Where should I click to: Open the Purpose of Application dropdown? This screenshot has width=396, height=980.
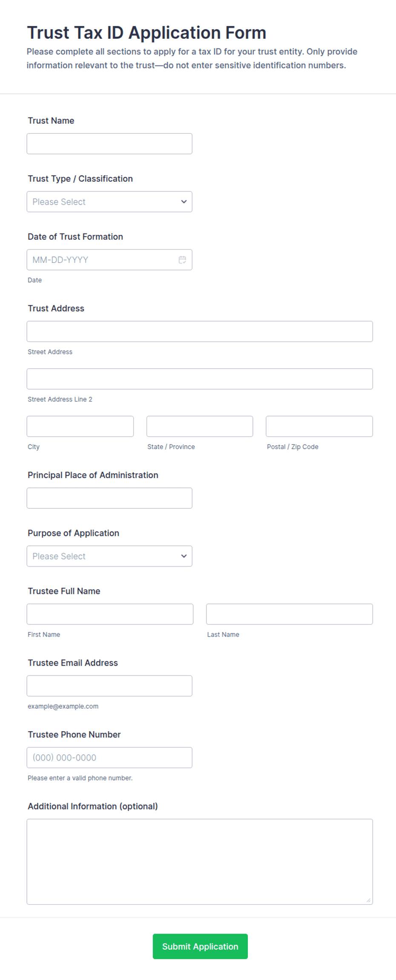click(109, 556)
